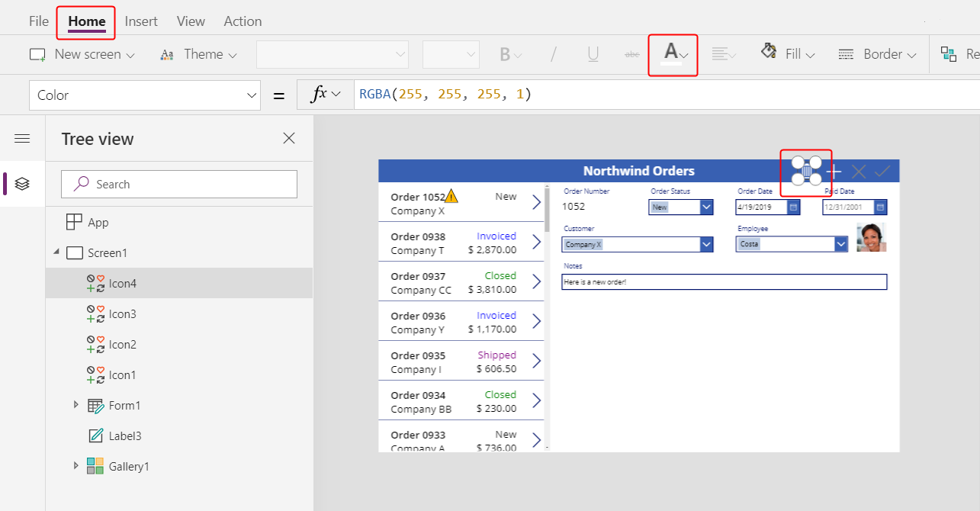Open Order 0937 arrow in gallery
Viewport: 980px width, 511px height.
pyautogui.click(x=536, y=281)
